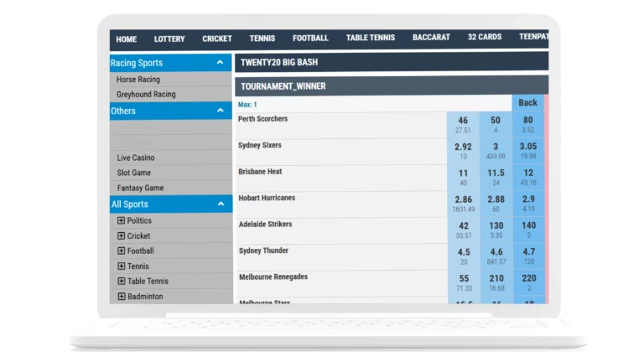
Task: Select the Politics tree label
Action: [139, 220]
